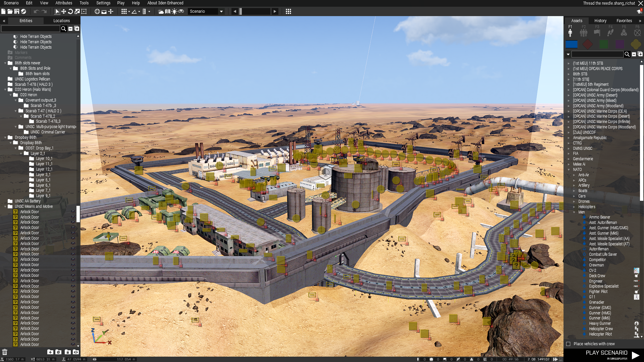Click the asset browser search field

point(597,54)
